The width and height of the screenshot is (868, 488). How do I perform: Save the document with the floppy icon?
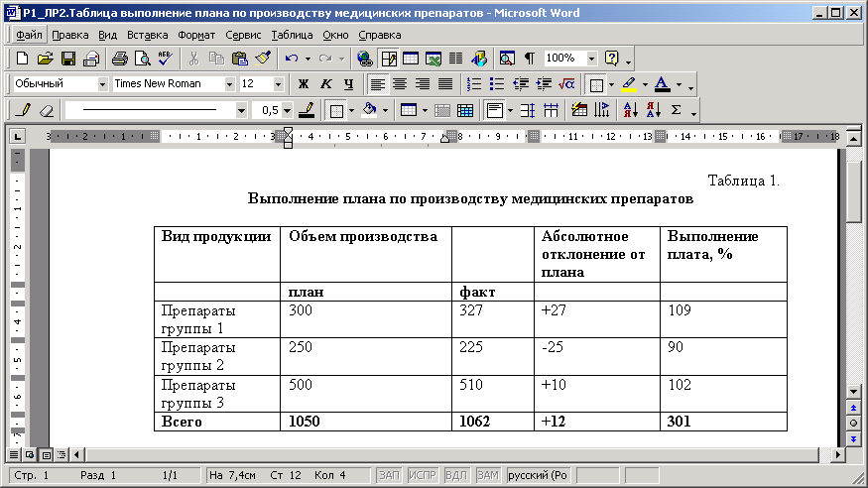point(68,59)
